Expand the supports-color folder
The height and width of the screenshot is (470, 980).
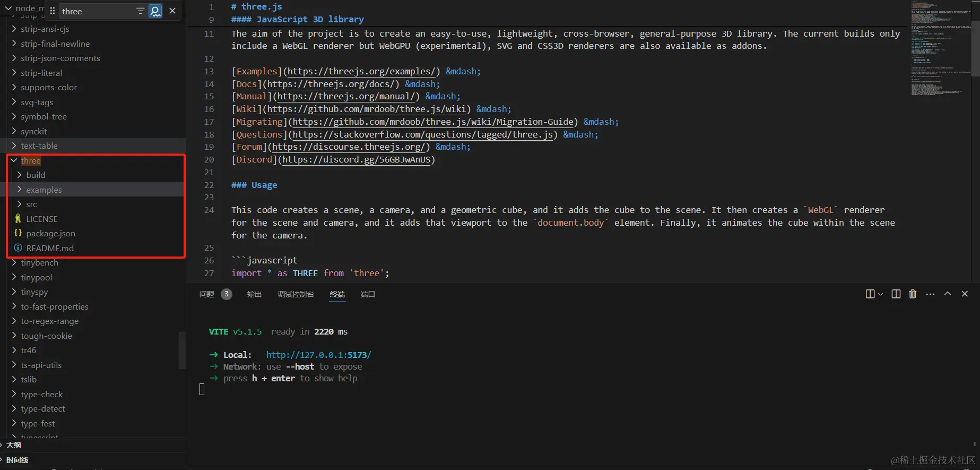14,87
